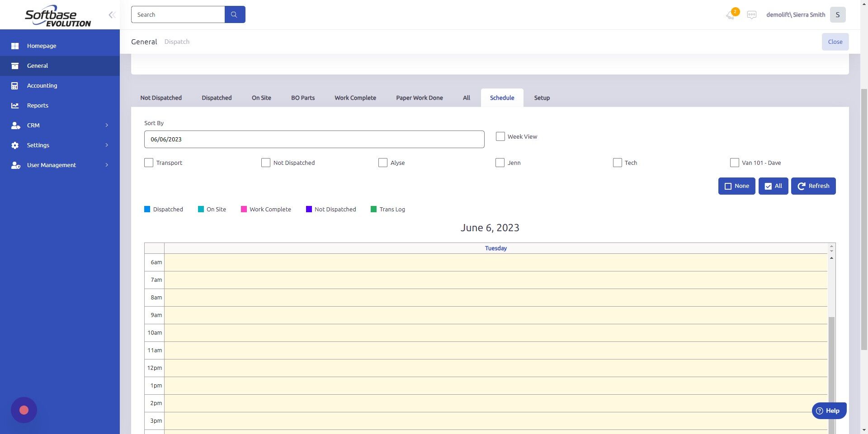Open Reports in the sidebar
This screenshot has width=868, height=434.
click(60, 105)
